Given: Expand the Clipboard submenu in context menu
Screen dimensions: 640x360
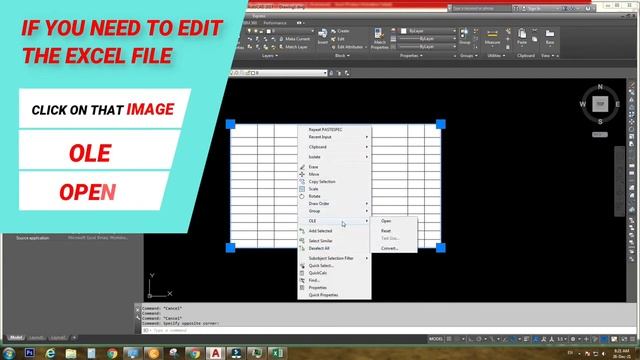Looking at the screenshot, I should (x=334, y=147).
